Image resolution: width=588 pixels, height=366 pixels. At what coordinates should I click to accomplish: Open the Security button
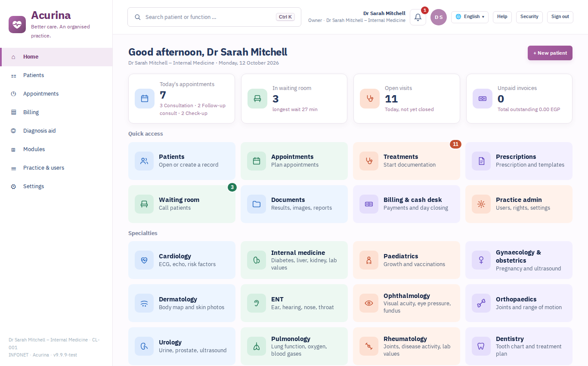point(529,17)
